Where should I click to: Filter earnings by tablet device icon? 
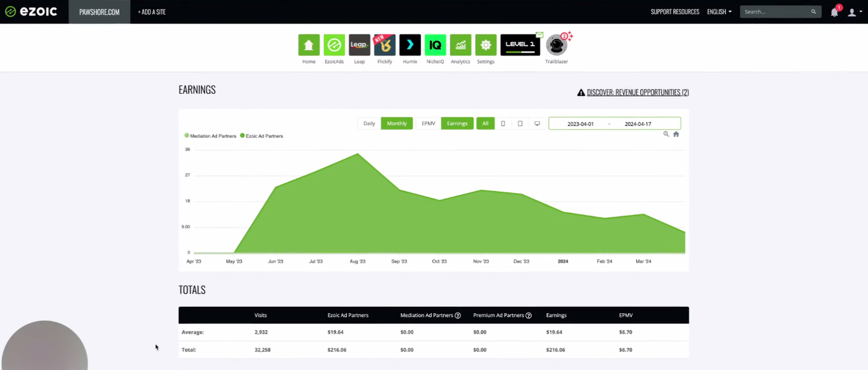point(520,123)
